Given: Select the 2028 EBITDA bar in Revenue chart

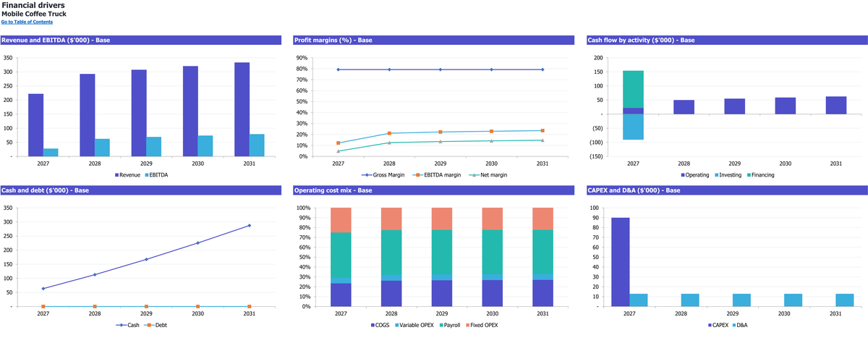Looking at the screenshot, I should click(103, 148).
